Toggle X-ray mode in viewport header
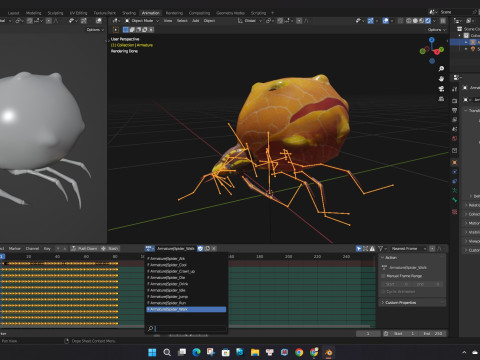 [400, 21]
